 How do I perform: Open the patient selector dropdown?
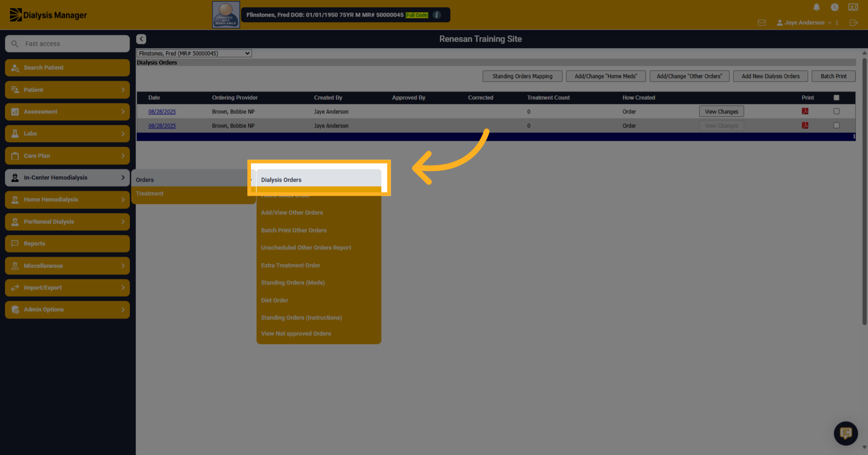pos(194,53)
